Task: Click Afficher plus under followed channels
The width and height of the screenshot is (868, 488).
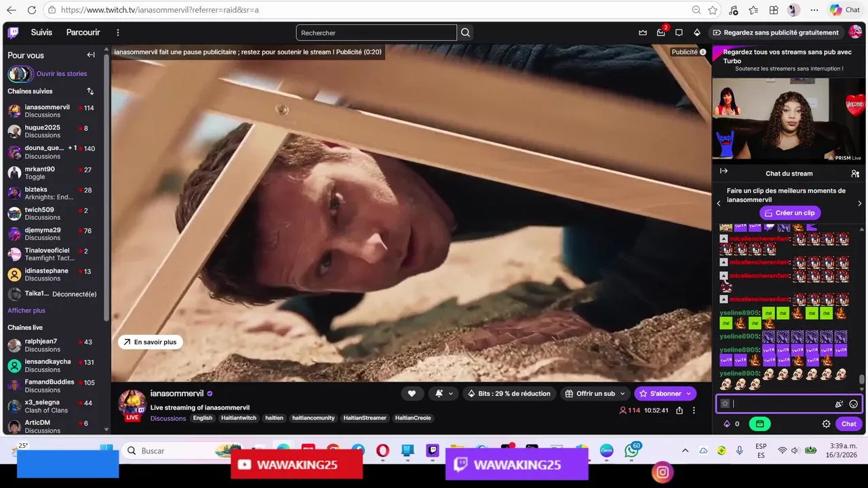Action: coord(26,310)
